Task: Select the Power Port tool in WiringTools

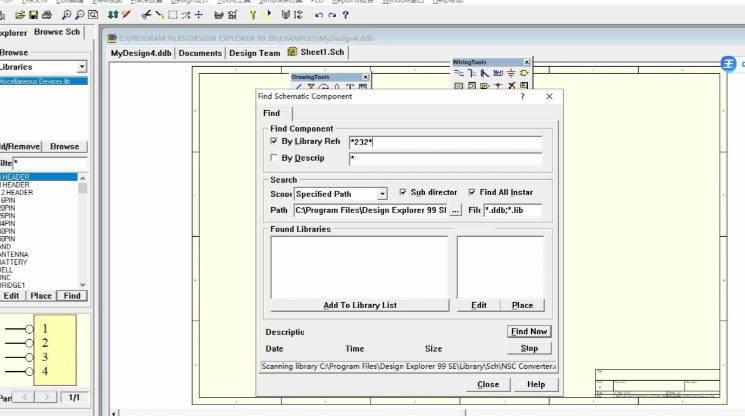Action: tap(511, 73)
